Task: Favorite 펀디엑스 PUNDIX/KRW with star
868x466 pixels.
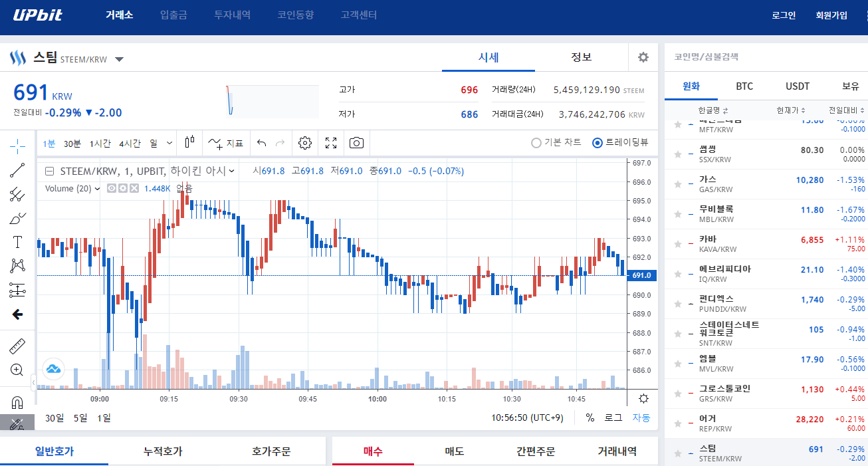Action: 678,304
